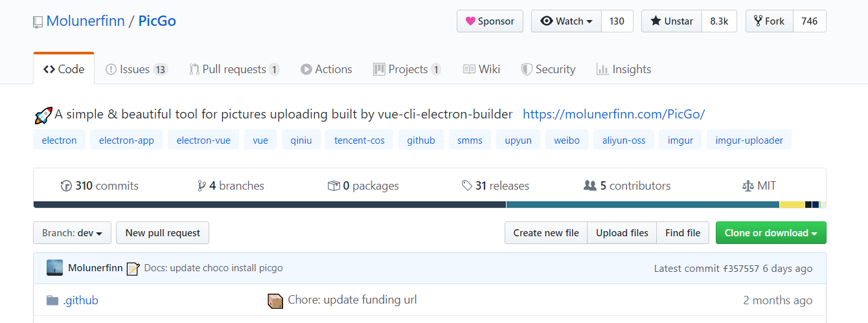This screenshot has width=868, height=323.
Task: Select the electron-vue topic tag
Action: pyautogui.click(x=203, y=140)
